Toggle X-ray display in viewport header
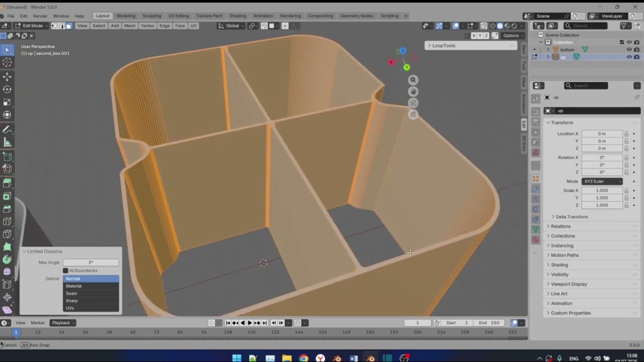This screenshot has height=362, width=644. (484, 26)
